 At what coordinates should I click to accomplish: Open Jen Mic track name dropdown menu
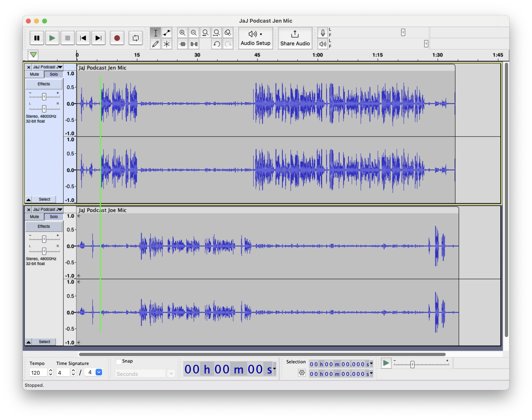pos(48,67)
